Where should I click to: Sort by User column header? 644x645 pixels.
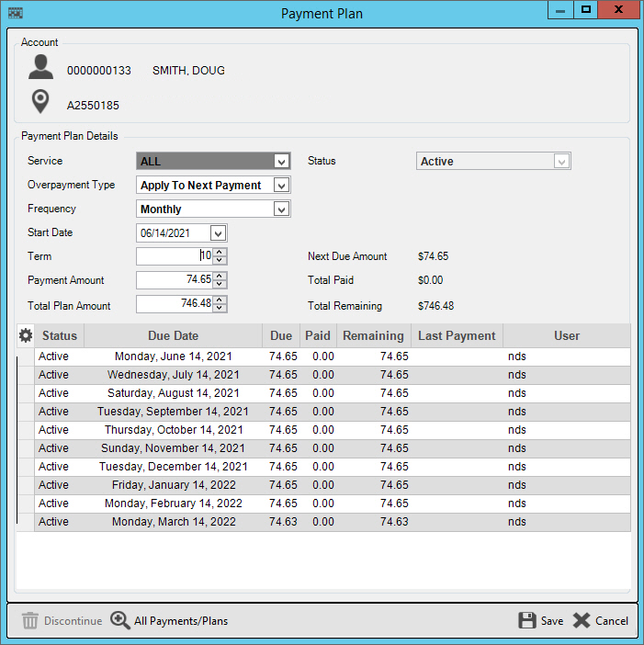pos(567,335)
